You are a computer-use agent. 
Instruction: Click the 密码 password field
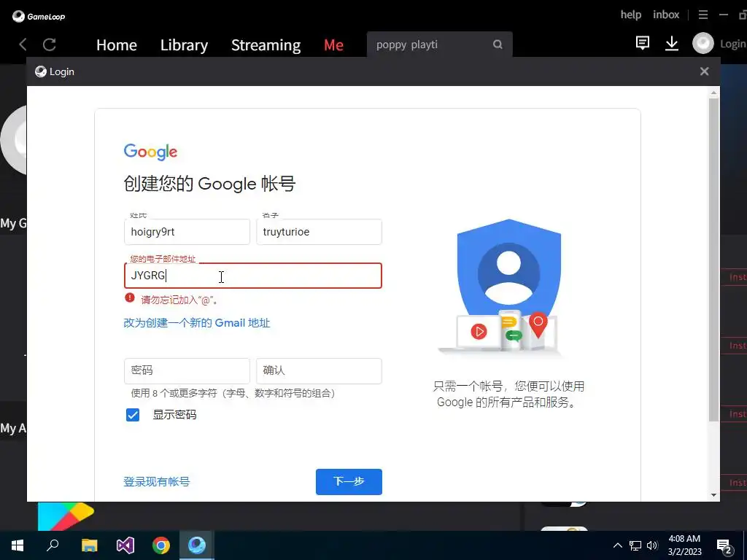click(187, 371)
